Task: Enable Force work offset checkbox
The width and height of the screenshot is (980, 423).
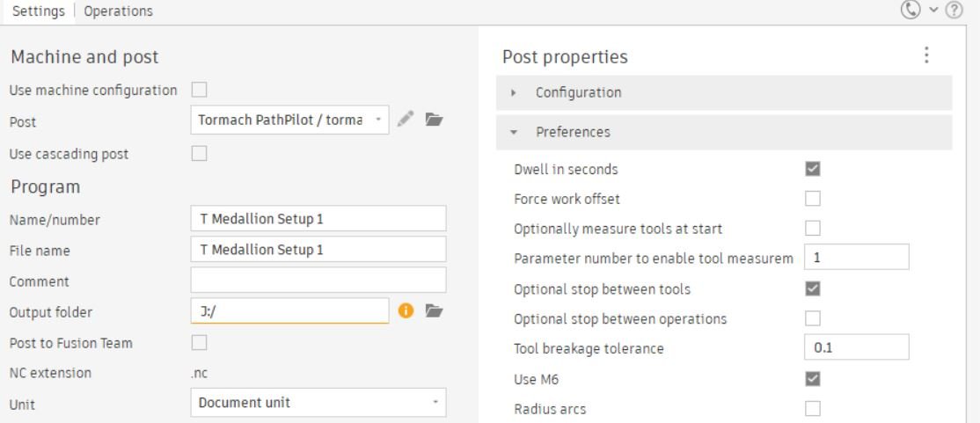Action: click(x=813, y=199)
